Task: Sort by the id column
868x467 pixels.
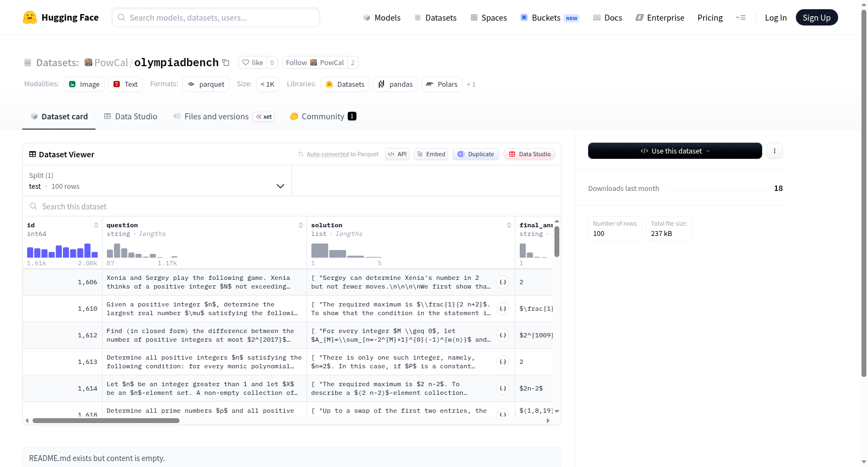Action: 96,225
